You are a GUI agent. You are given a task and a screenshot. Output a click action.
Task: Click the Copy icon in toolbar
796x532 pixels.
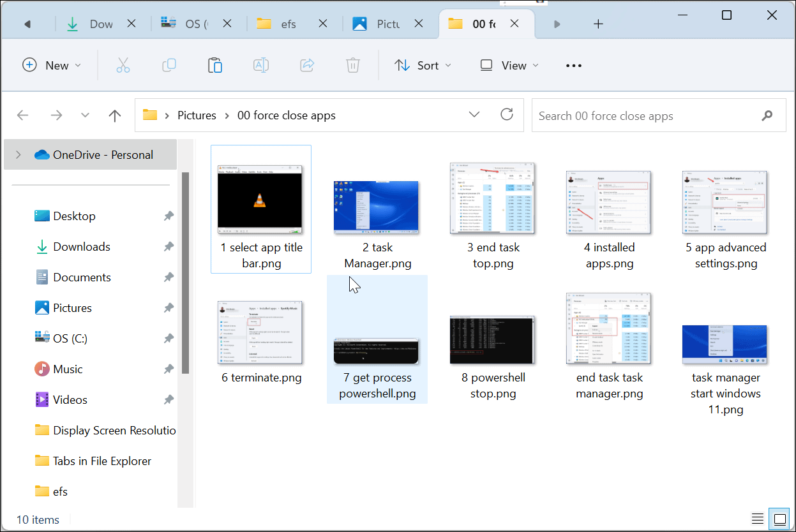[x=169, y=65]
